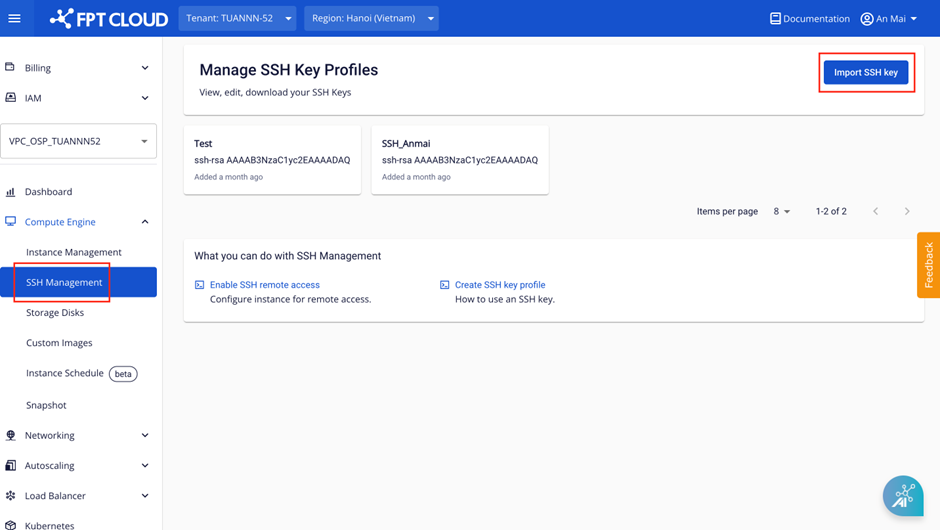
Task: Open the SSH_Anmai key profile card
Action: 459,159
